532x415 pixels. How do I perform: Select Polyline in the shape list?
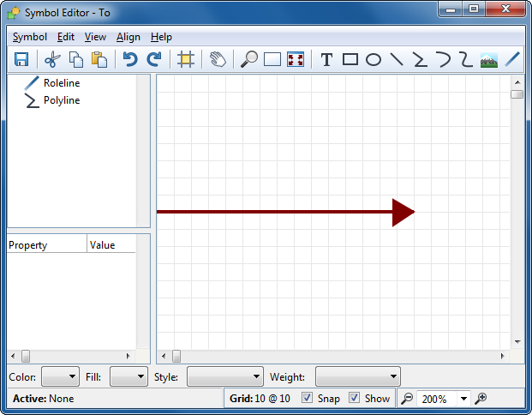point(61,100)
